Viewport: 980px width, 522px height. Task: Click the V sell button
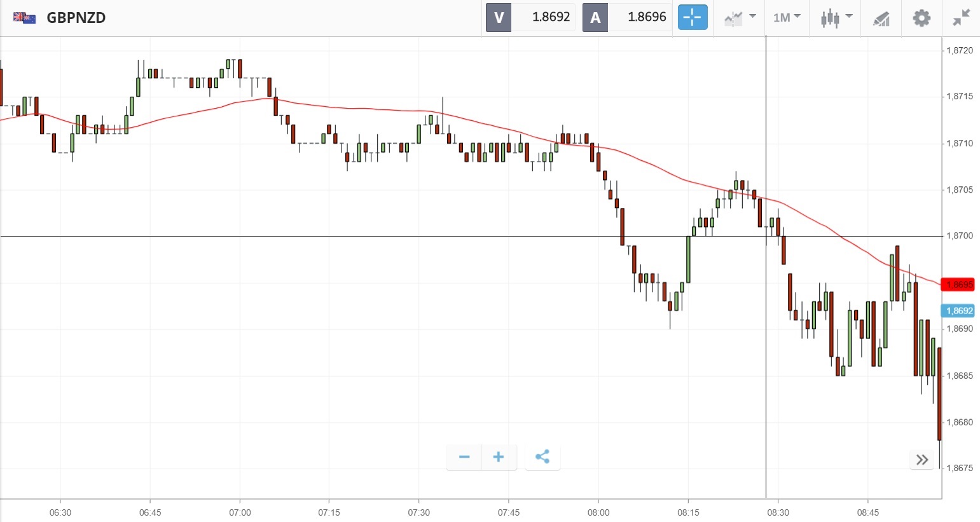click(499, 17)
